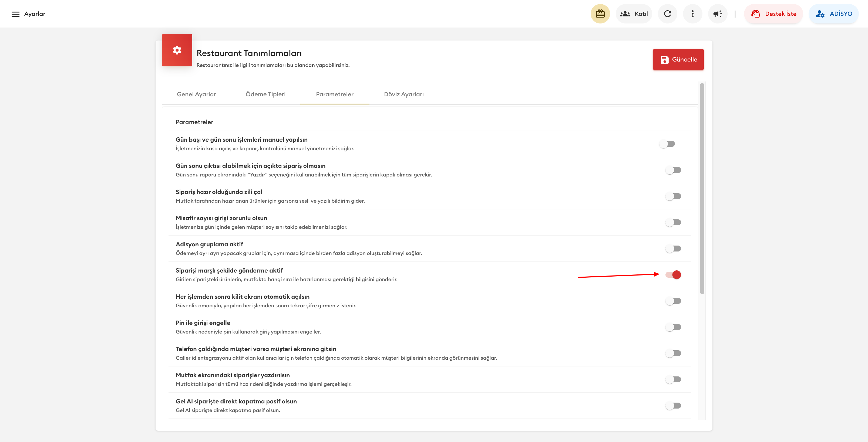Open the Döviz Ayarları tab
The image size is (868, 442).
(x=404, y=94)
